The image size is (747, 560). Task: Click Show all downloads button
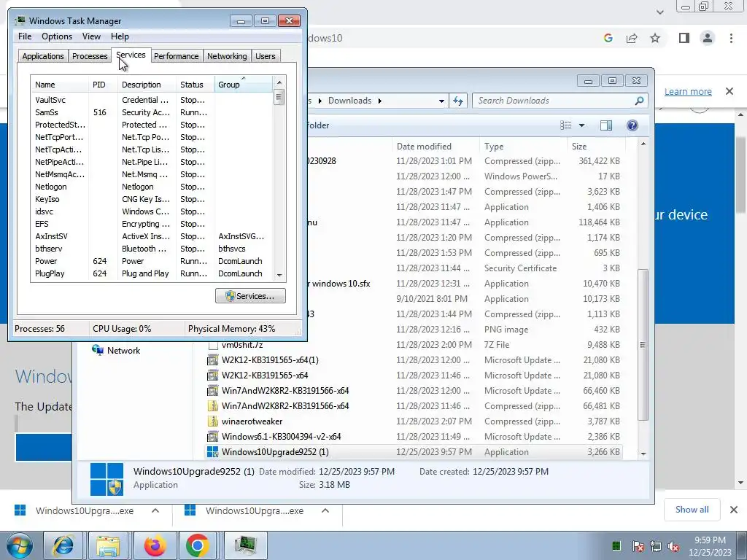pos(692,510)
